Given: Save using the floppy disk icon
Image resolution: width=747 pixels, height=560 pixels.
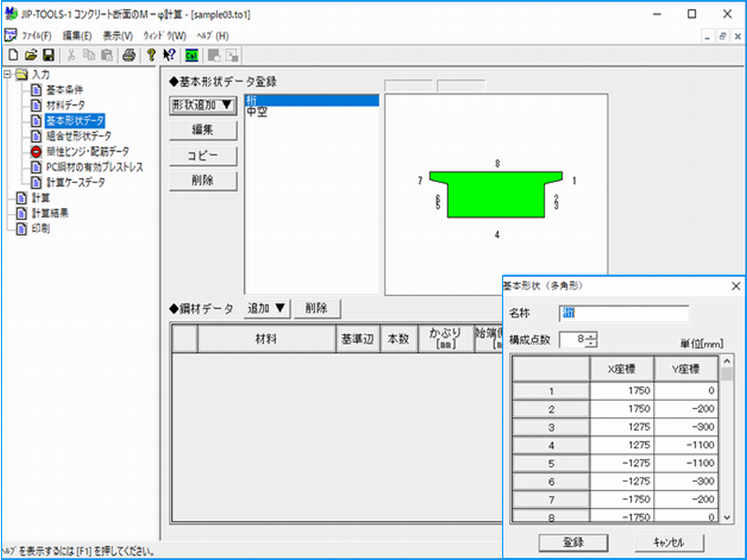Looking at the screenshot, I should [x=48, y=55].
